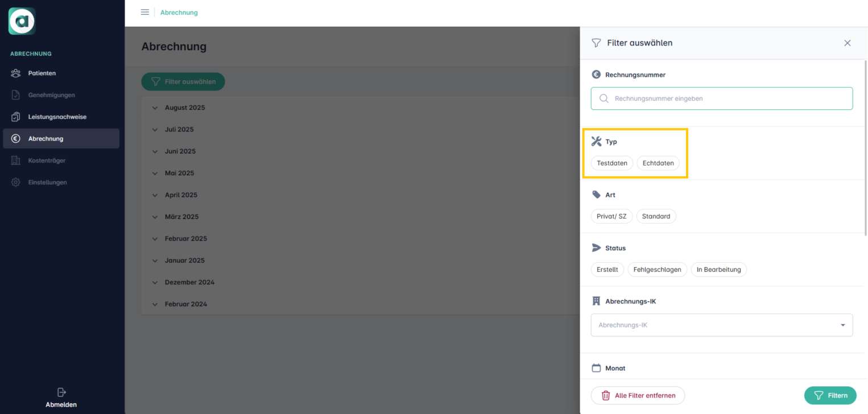Click the Genehmigungen document icon
868x414 pixels.
[16, 95]
